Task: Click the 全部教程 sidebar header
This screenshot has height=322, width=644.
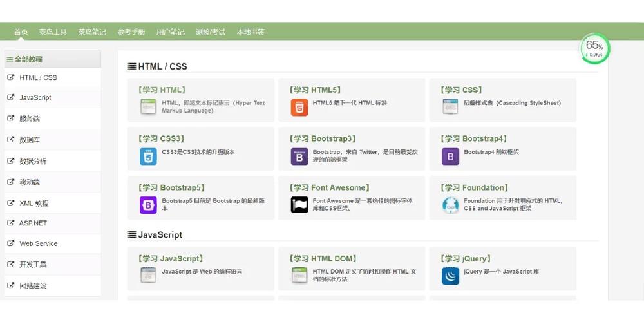Action: pyautogui.click(x=53, y=59)
